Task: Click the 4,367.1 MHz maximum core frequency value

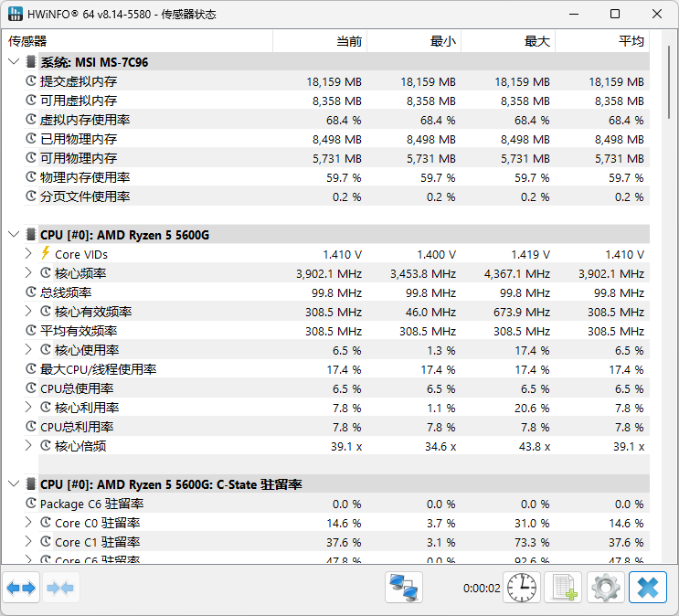Action: pos(517,274)
